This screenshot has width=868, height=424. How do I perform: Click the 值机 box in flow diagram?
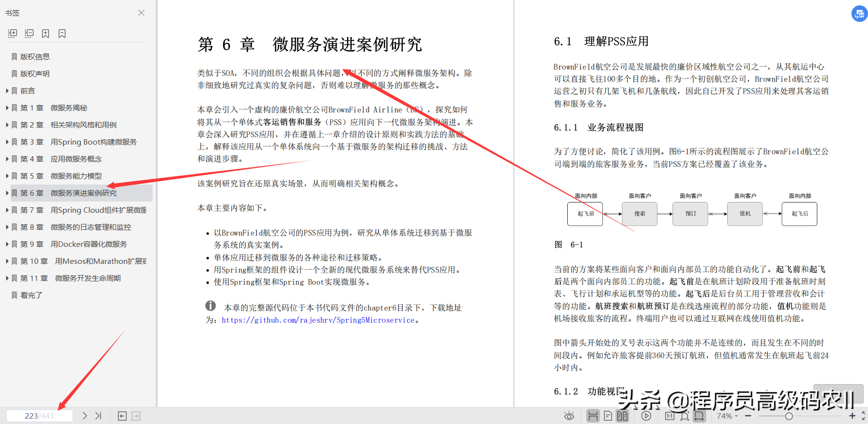point(745,214)
